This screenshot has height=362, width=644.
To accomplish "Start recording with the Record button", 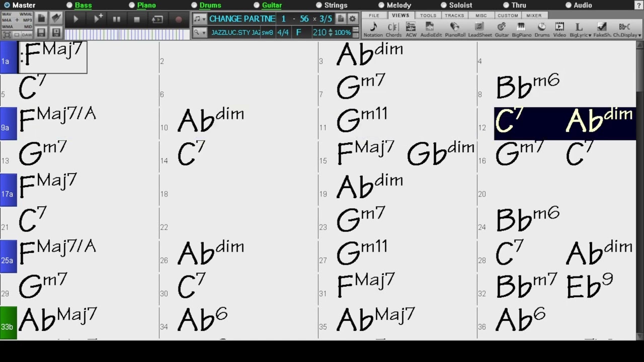I will tap(178, 19).
